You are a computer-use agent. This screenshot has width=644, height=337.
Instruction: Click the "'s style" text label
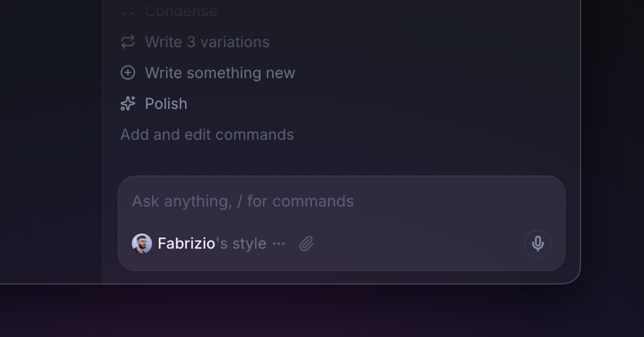[241, 243]
